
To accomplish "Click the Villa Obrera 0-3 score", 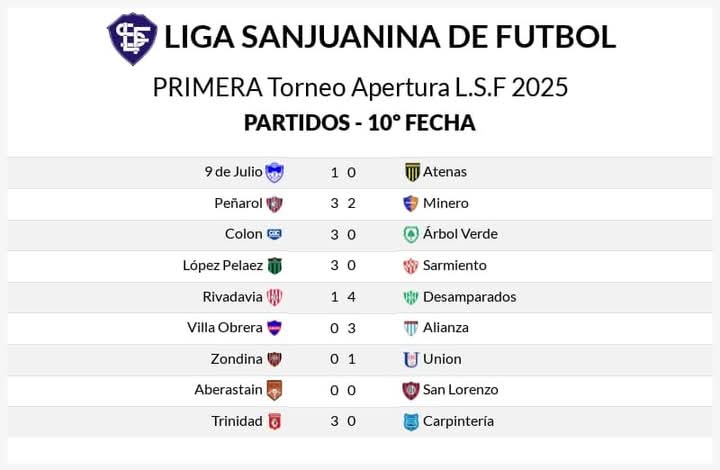I will 343,328.
